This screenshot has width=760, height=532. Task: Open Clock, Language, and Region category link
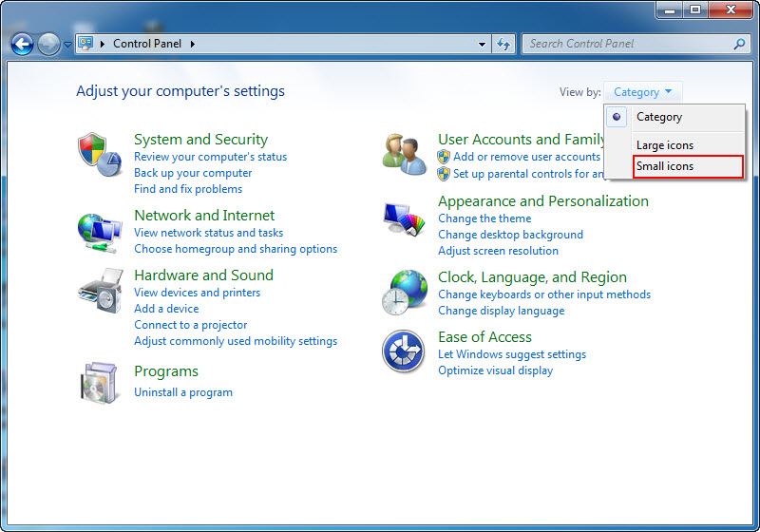(532, 277)
